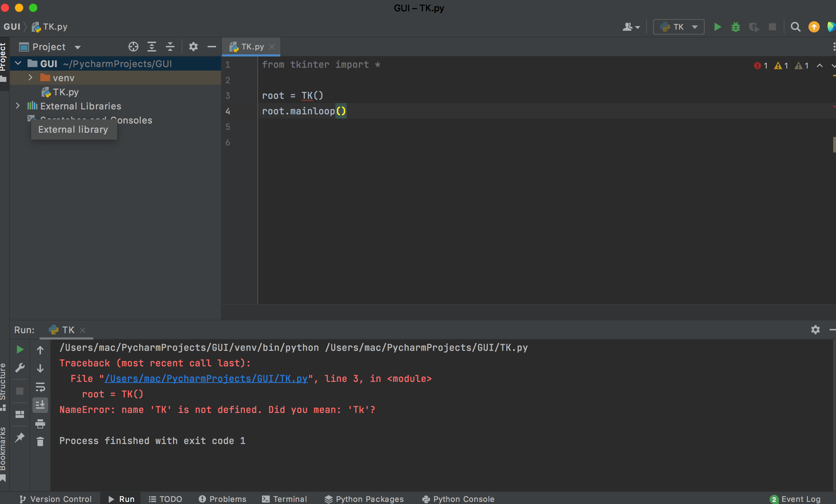836x504 pixels.
Task: Open the Event Log
Action: point(795,499)
